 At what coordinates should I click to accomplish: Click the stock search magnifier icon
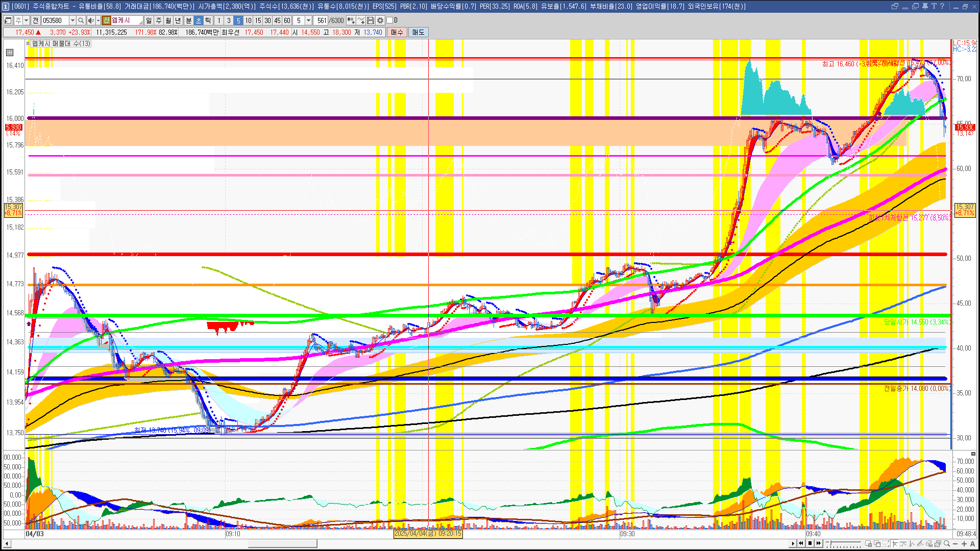click(81, 20)
